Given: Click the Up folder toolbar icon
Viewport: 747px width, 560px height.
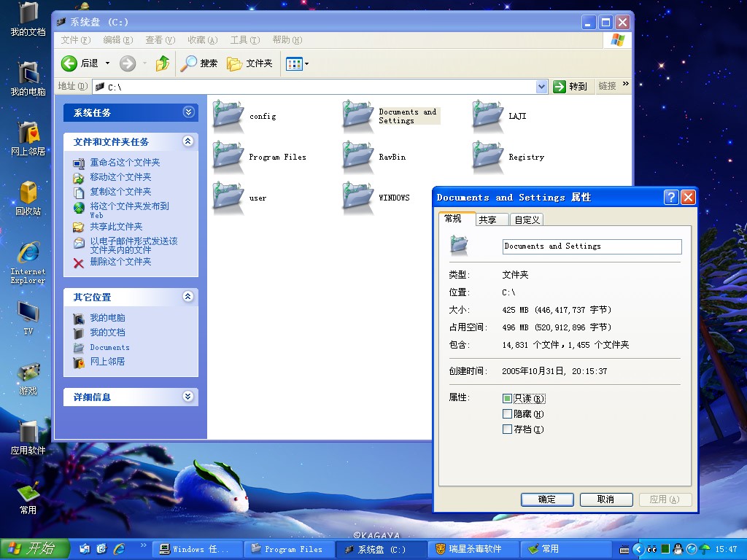Looking at the screenshot, I should coord(163,63).
